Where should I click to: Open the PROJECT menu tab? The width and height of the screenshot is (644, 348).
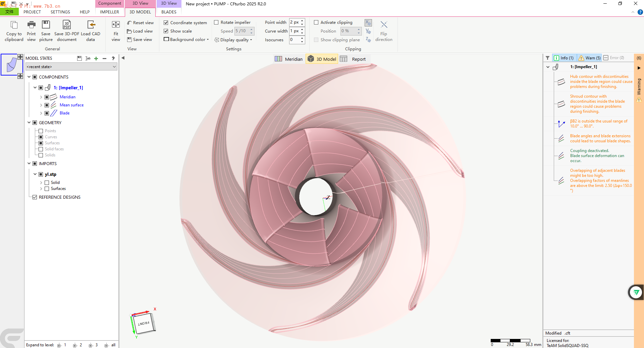click(32, 12)
